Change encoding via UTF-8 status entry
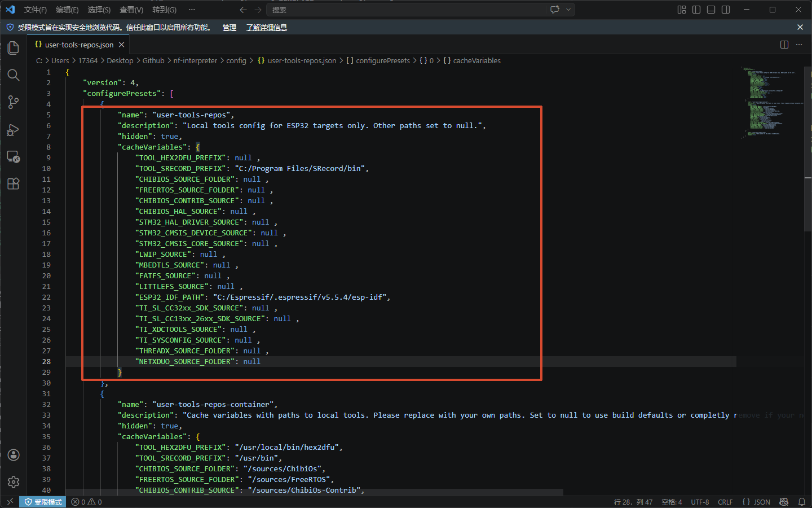 700,502
